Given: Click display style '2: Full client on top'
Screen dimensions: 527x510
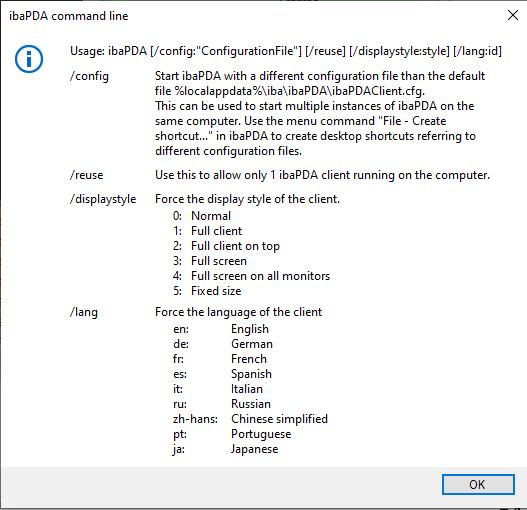Looking at the screenshot, I should click(x=226, y=246).
